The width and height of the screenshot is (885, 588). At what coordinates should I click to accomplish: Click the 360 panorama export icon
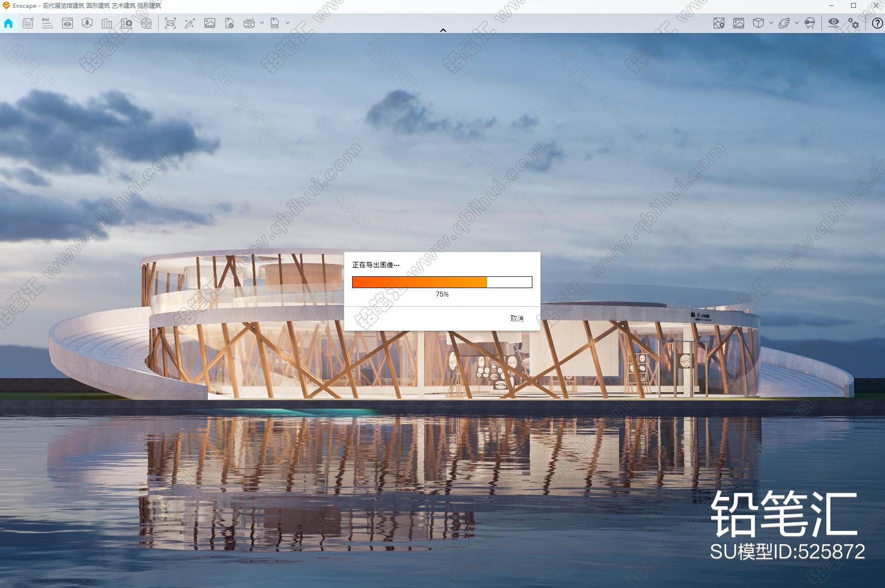pos(249,23)
